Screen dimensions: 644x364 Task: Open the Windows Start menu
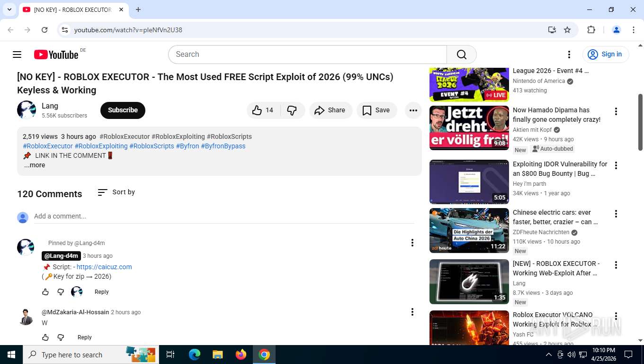[x=11, y=355]
